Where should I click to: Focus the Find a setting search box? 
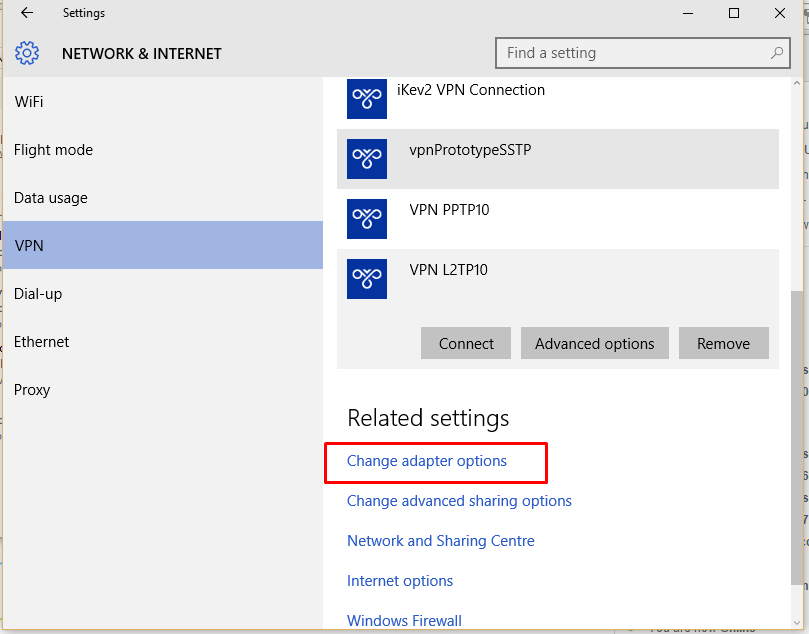tap(642, 53)
